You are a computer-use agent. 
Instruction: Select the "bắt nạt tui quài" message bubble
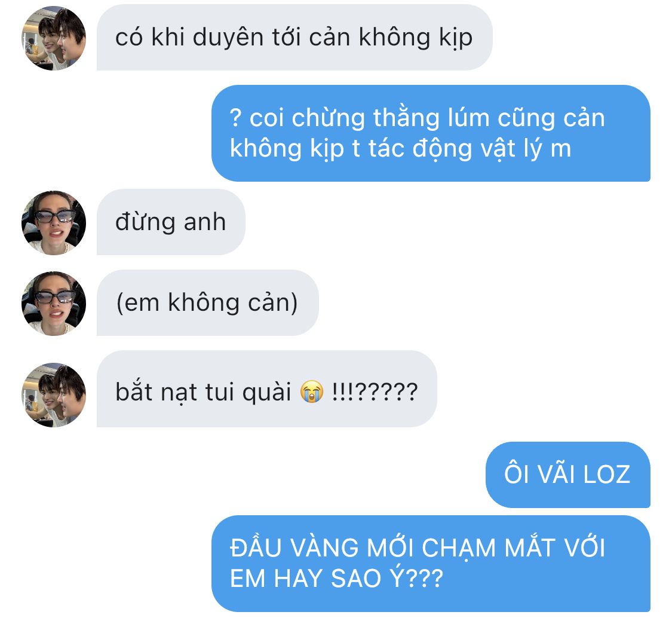point(266,389)
